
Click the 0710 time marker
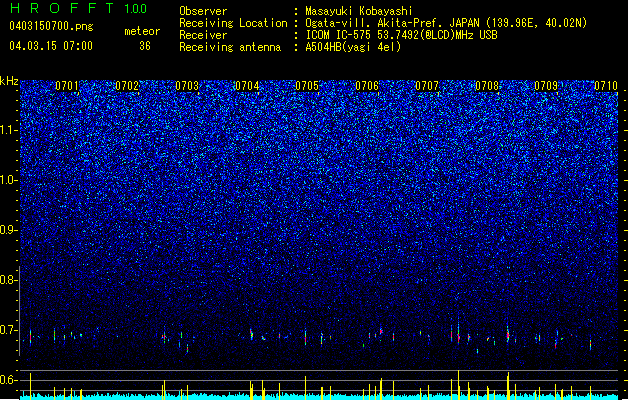606,86
